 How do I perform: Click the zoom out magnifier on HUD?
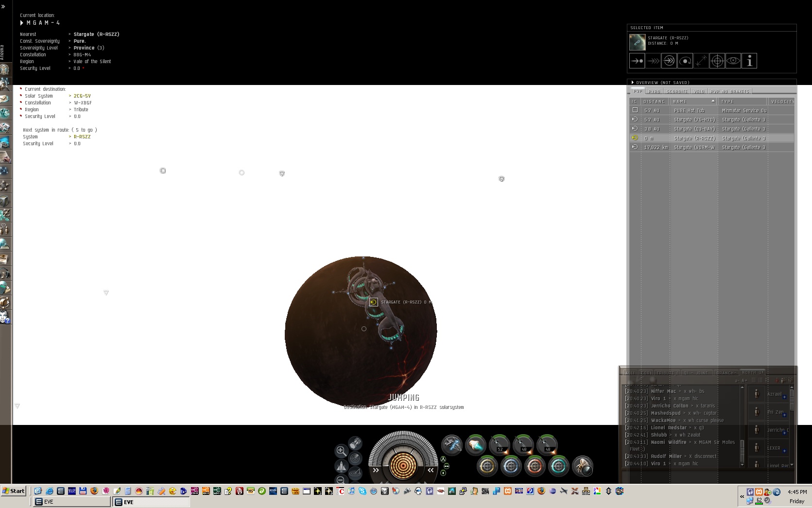(341, 480)
